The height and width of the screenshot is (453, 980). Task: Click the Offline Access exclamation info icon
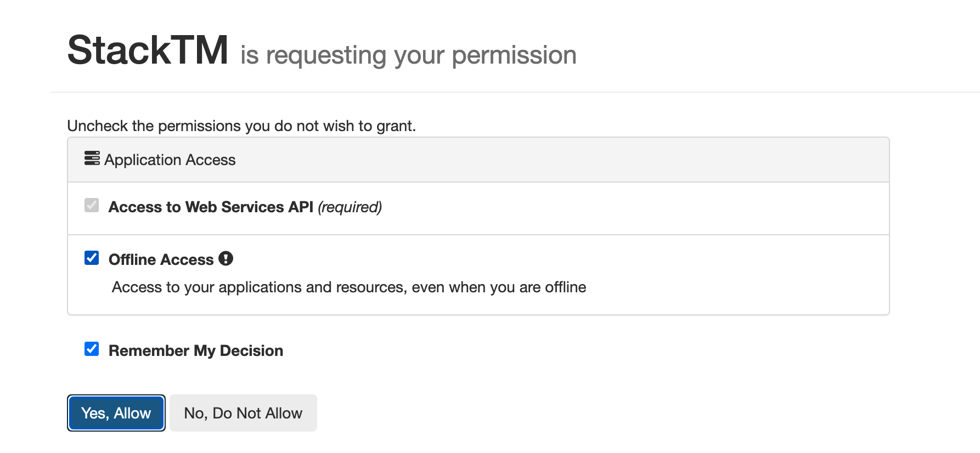(226, 258)
